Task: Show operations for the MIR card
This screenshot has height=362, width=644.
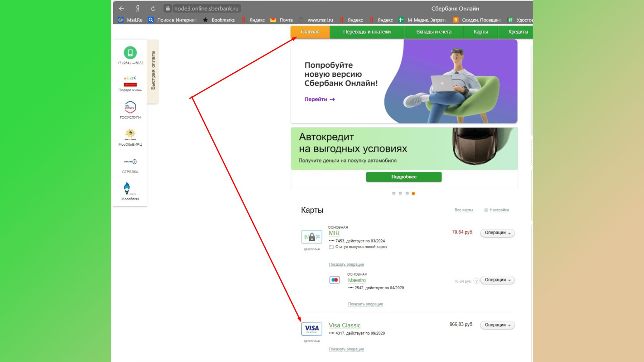Action: click(346, 264)
